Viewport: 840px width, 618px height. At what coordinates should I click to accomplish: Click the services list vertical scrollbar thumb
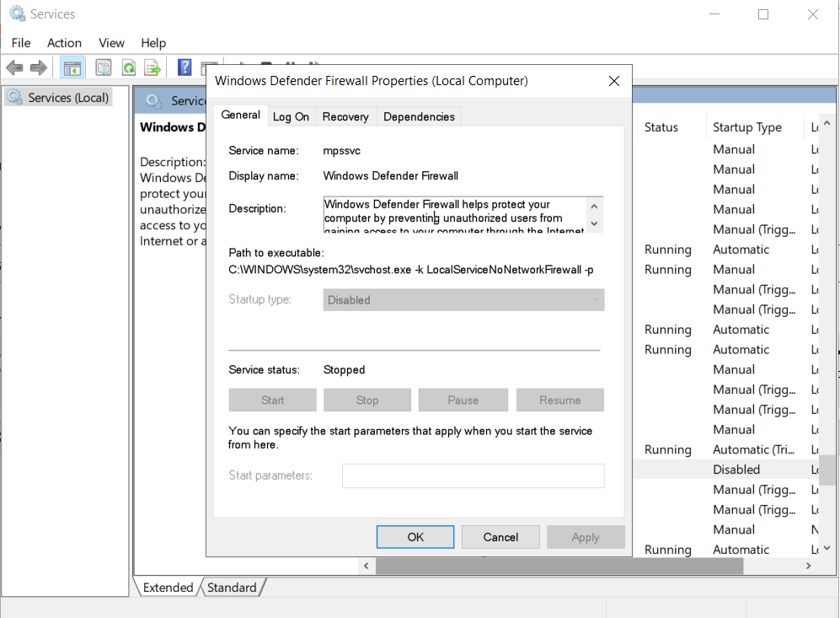[x=827, y=470]
